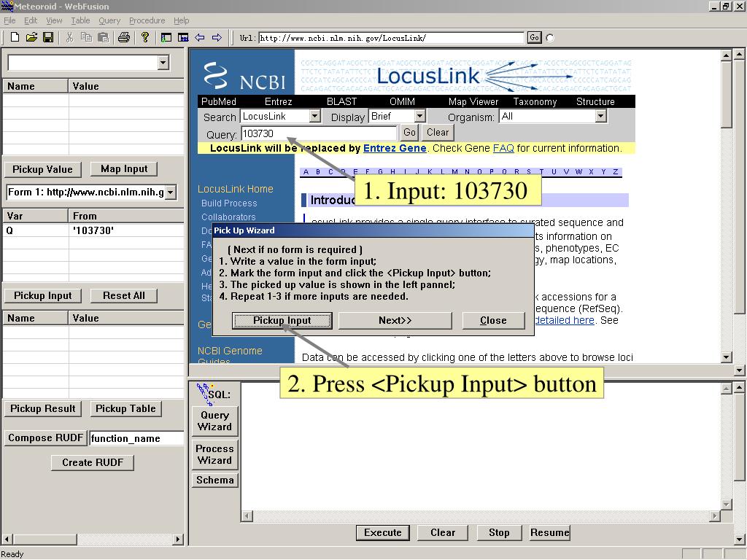Click the Meteoroid app icon in the title bar

point(7,6)
